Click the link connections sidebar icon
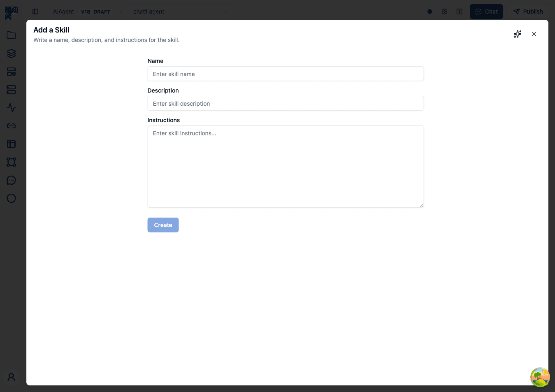 [x=11, y=126]
